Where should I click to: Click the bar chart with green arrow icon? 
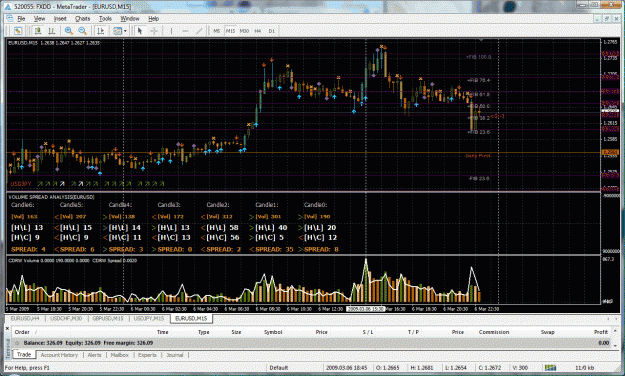(38, 31)
